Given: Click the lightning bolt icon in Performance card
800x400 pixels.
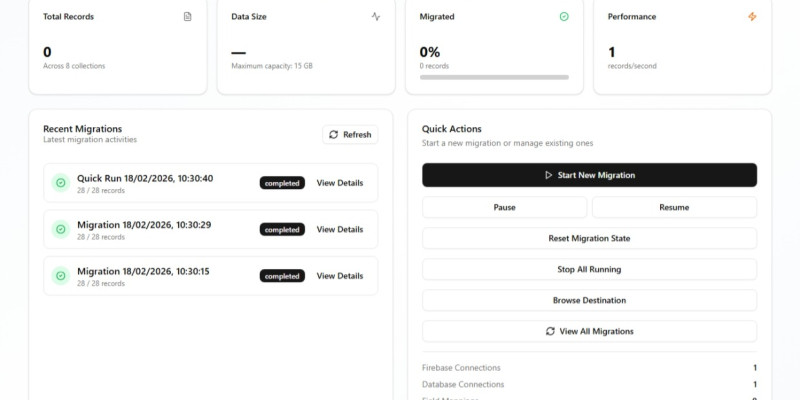Looking at the screenshot, I should (x=752, y=17).
